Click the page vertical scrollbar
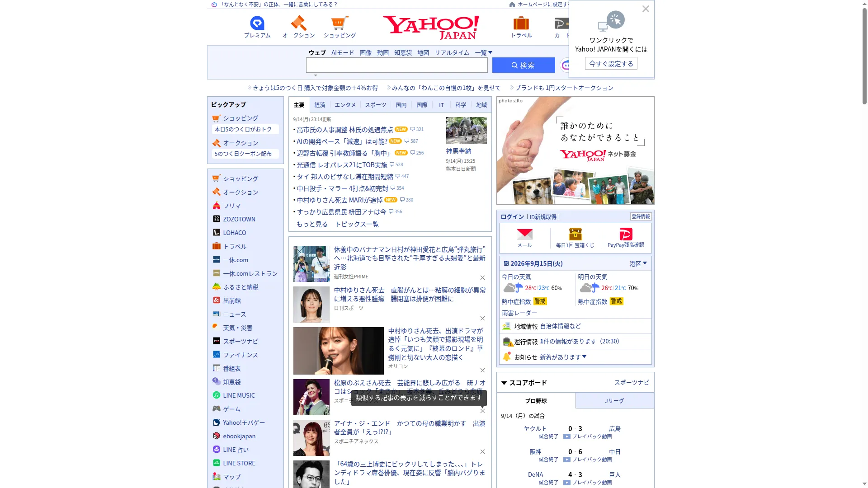The height and width of the screenshot is (488, 868). (864, 56)
